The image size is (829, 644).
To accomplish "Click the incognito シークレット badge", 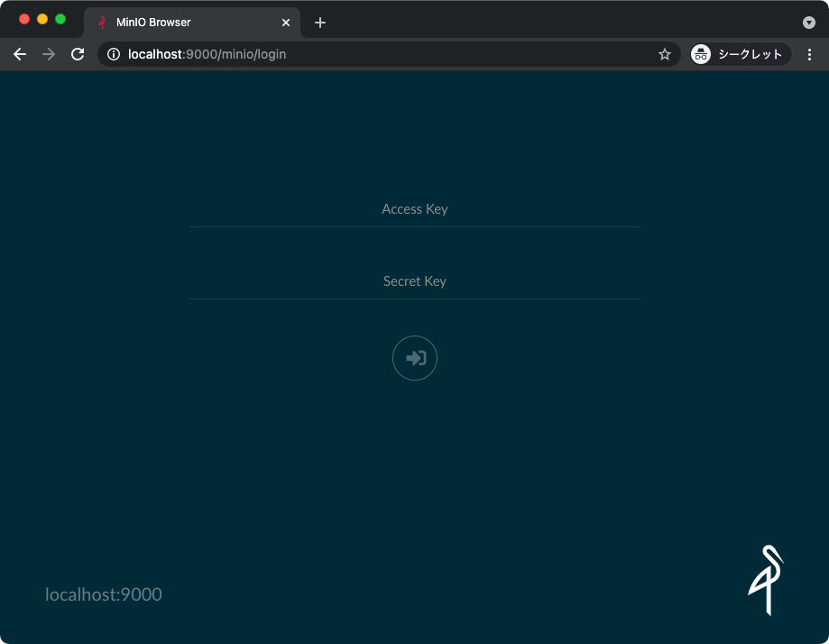I will point(741,54).
